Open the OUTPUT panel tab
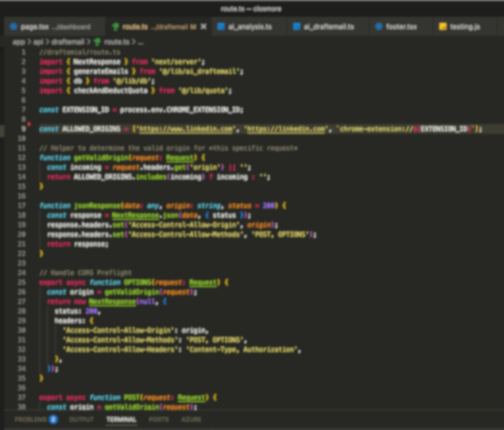 (81, 419)
